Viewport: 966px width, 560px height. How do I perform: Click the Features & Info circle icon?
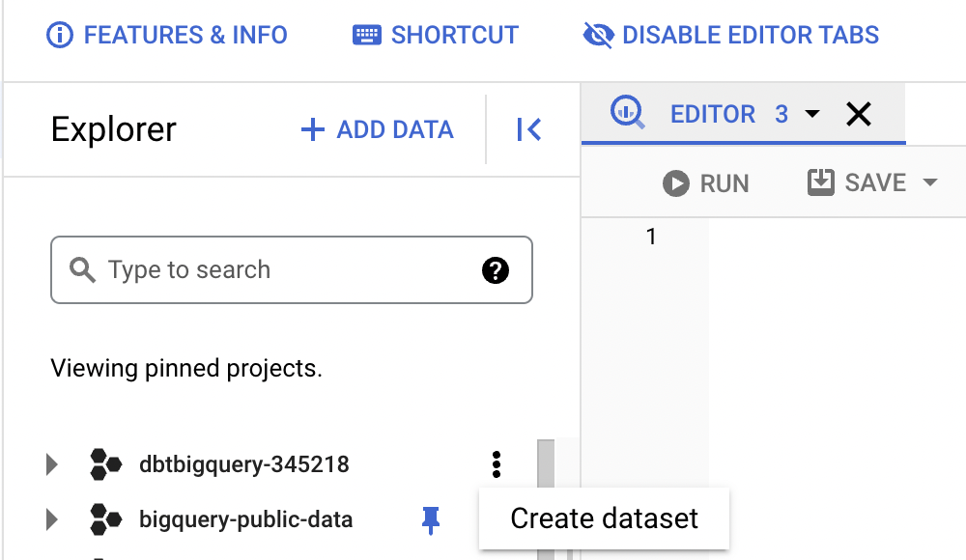coord(60,35)
